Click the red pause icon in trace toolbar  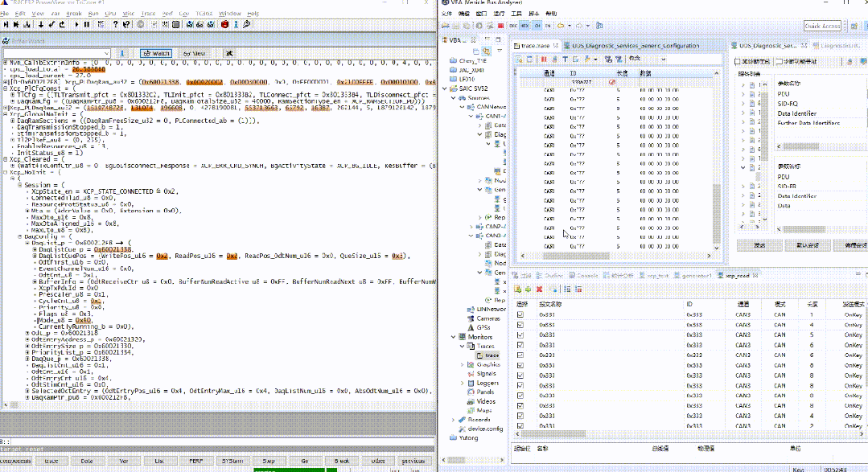544,59
